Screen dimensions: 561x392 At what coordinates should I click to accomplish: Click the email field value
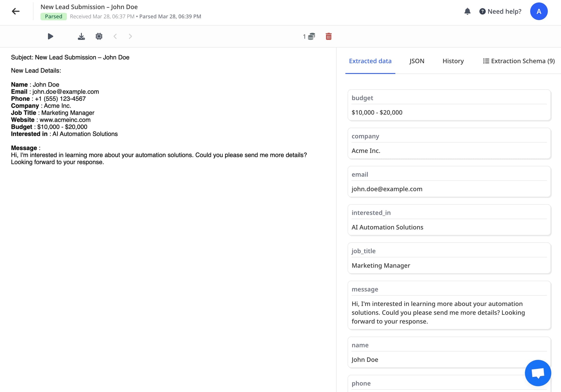387,189
